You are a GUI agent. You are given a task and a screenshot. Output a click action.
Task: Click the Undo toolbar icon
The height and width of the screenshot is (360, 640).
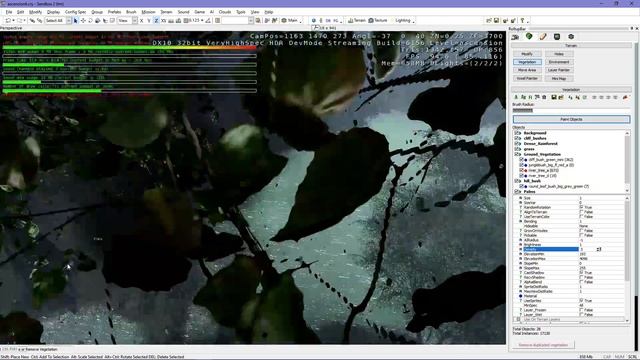coord(8,20)
